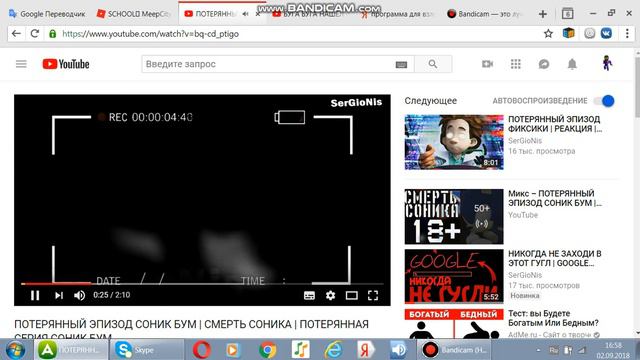Open title Тест: вы Будете Богатым Или Бедным?

pos(553,318)
